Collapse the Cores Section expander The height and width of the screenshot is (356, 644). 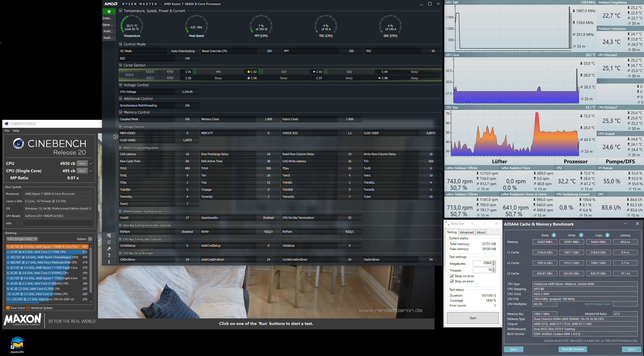[121, 65]
